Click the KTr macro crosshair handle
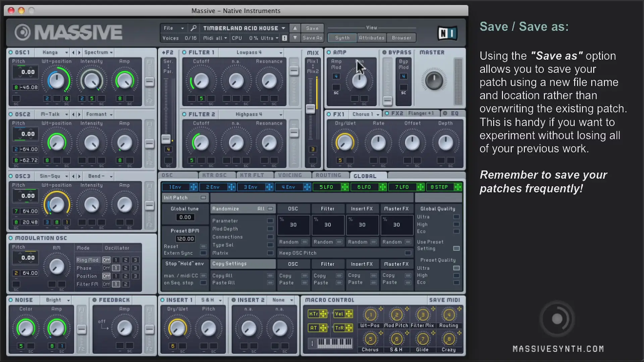 (x=323, y=314)
